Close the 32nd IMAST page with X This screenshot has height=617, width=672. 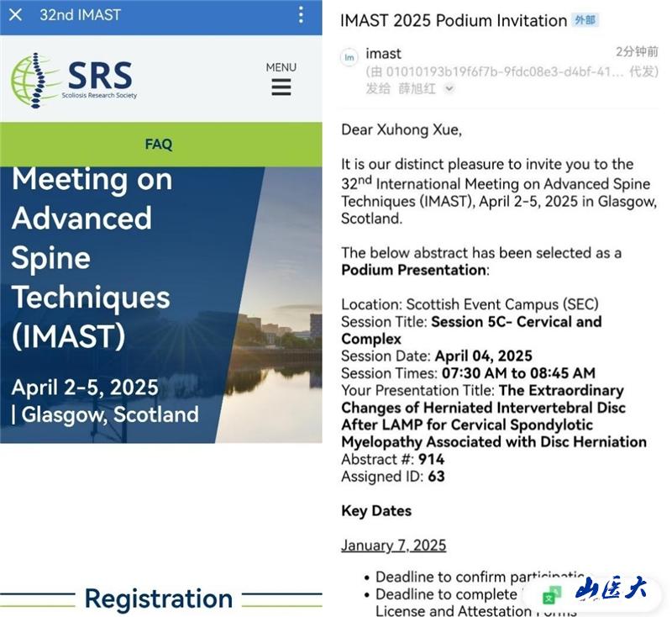15,15
